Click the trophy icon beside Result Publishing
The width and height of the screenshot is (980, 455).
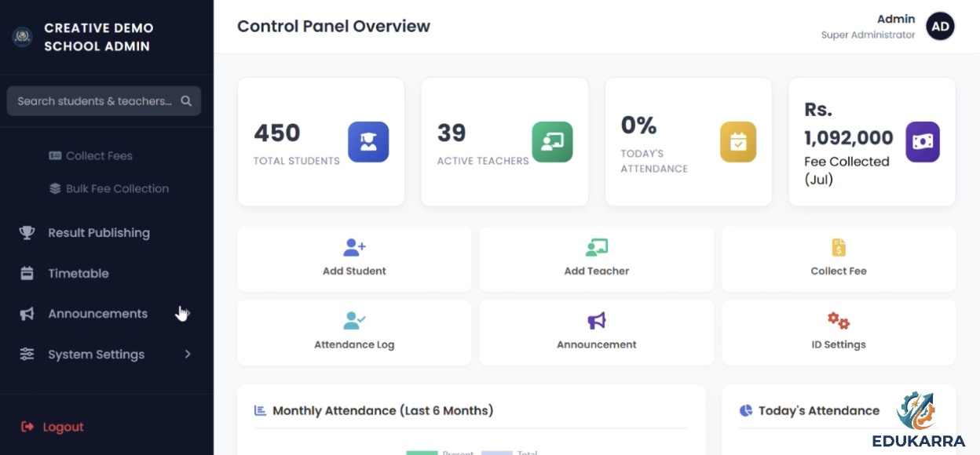(27, 233)
